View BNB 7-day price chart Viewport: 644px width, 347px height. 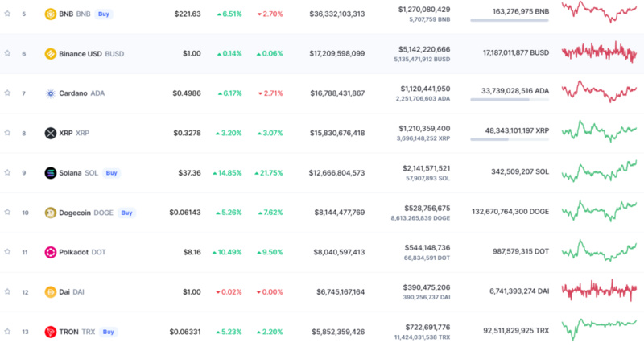tap(599, 12)
